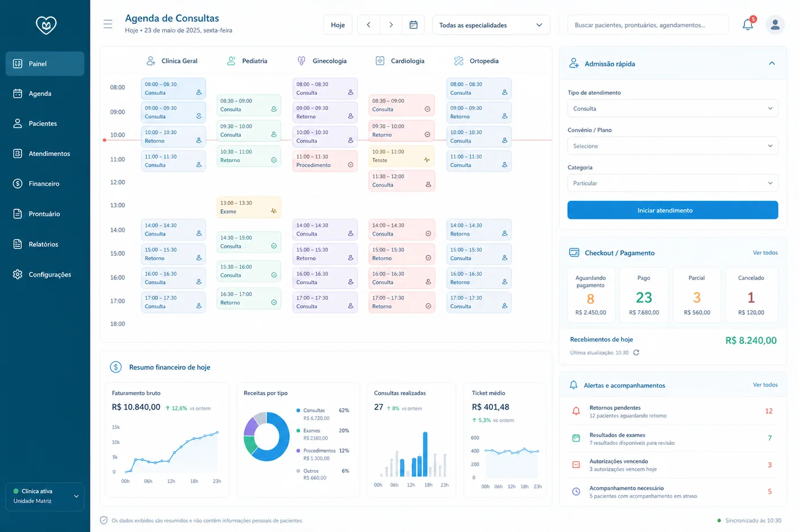Screen dimensions: 799x532
Task: Toggle the hamburger menu icon
Action: 108,24
